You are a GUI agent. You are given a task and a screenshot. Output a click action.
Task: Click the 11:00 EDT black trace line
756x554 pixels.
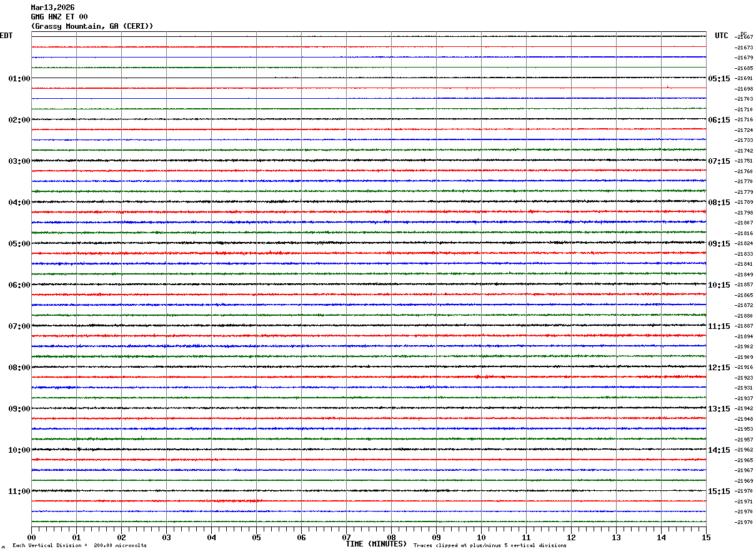(x=369, y=491)
